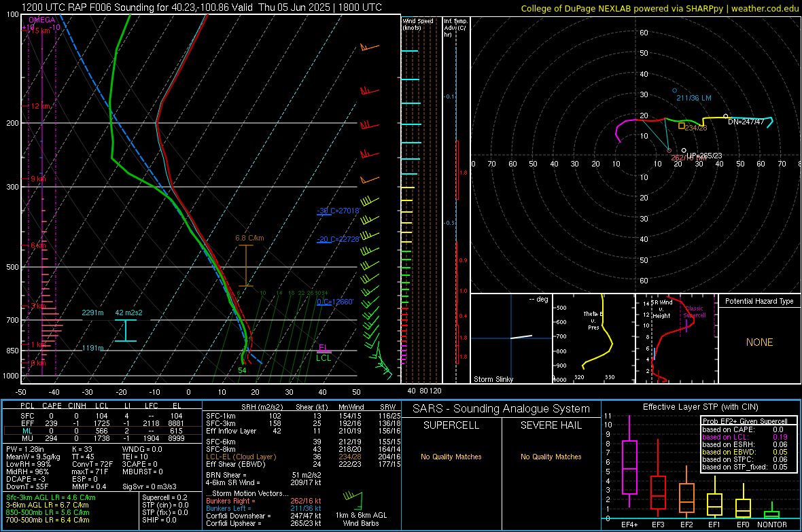Click the Corfidi downshear circle marker labeled DN
802x532 pixels.
pos(725,117)
